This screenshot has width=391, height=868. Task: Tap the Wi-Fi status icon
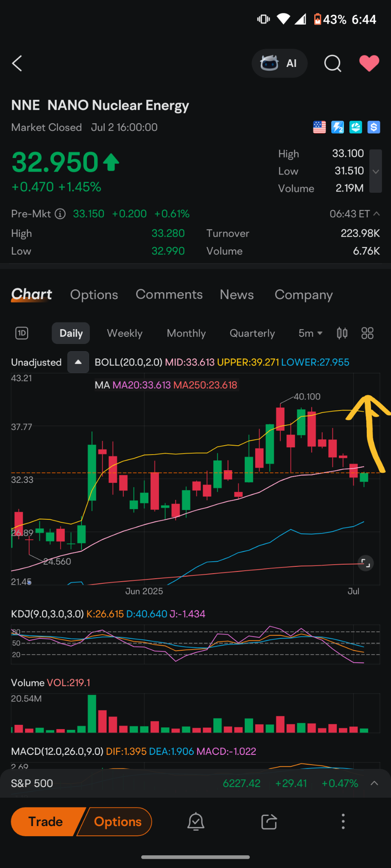(283, 19)
